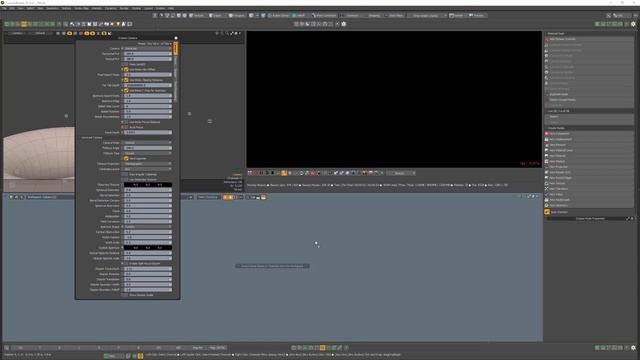Click the Diopter Rotation field
Screen dimensions: 640x360
point(147,274)
